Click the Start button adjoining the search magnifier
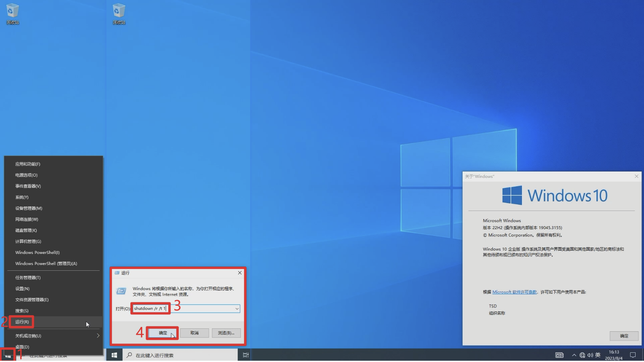 [114, 355]
